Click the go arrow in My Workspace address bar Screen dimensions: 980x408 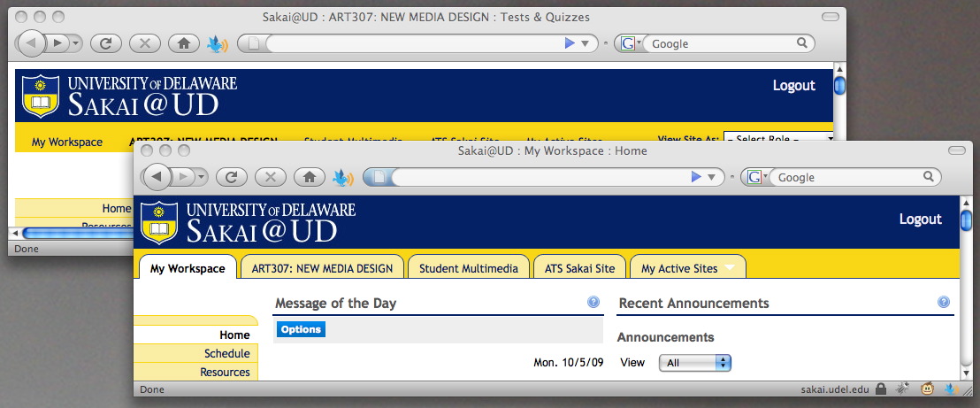[696, 177]
